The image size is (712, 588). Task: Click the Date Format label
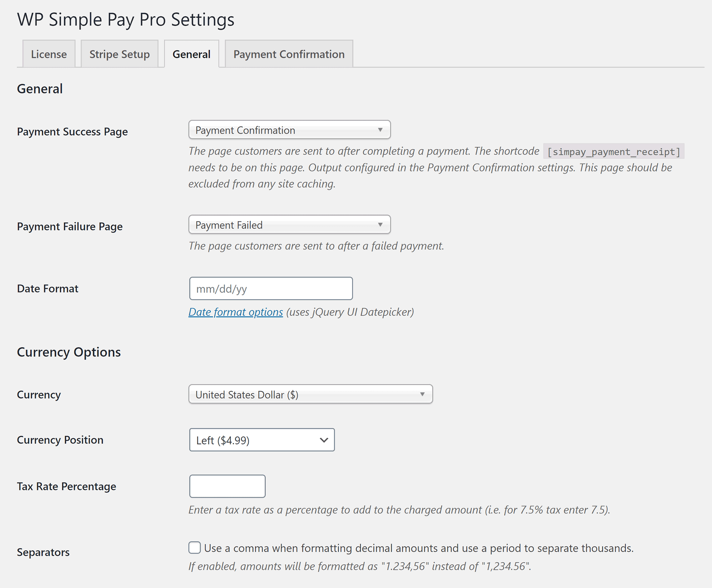[48, 288]
